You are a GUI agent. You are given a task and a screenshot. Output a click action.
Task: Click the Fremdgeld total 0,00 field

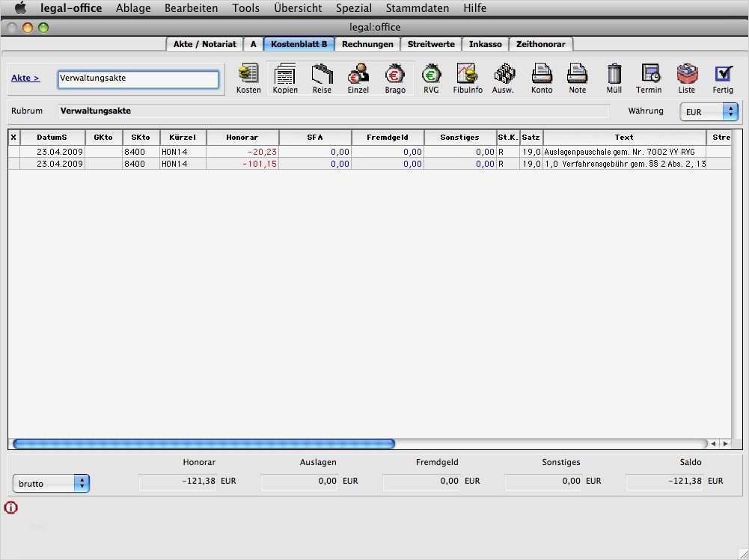tap(422, 481)
